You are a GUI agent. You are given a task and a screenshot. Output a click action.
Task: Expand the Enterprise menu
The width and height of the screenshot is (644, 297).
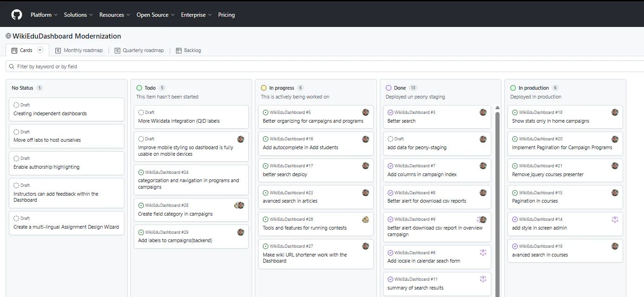click(196, 15)
